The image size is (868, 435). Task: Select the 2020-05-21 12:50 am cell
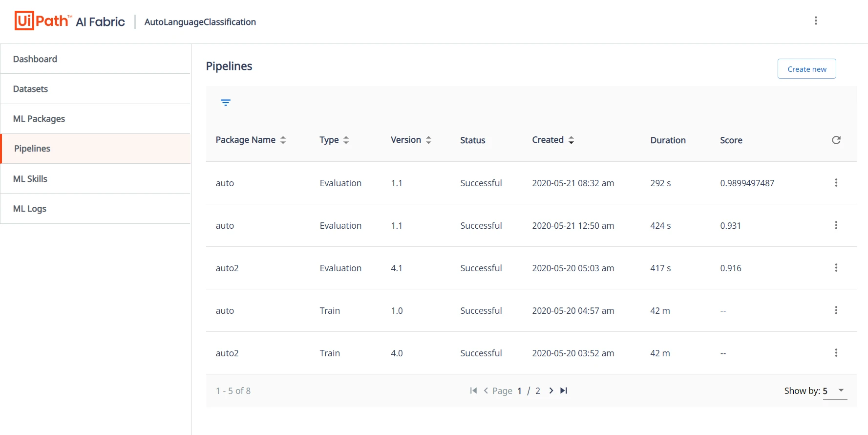[573, 226]
